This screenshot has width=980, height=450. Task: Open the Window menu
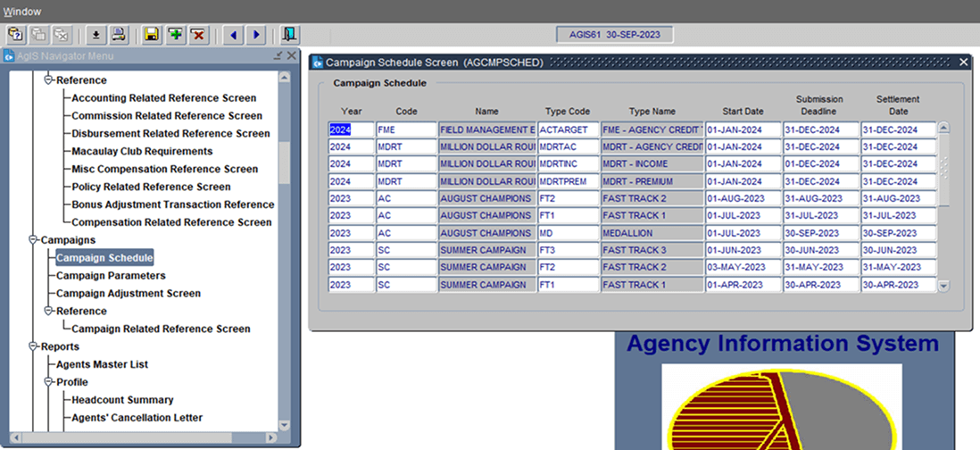[22, 12]
